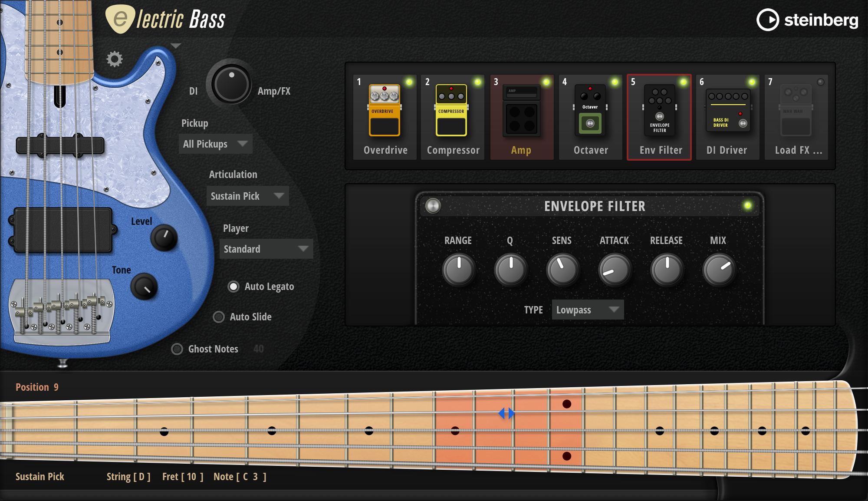Open the settings gear icon

pos(115,59)
